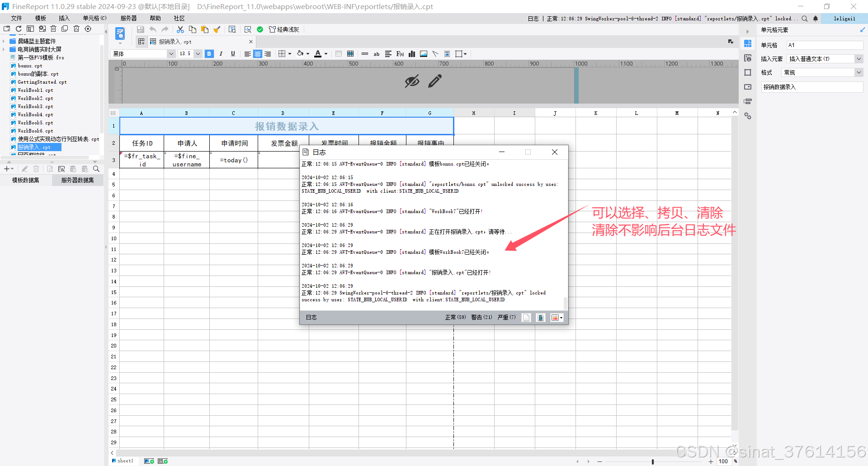The image size is (868, 466).
Task: Open the 服务器 menu
Action: (128, 18)
